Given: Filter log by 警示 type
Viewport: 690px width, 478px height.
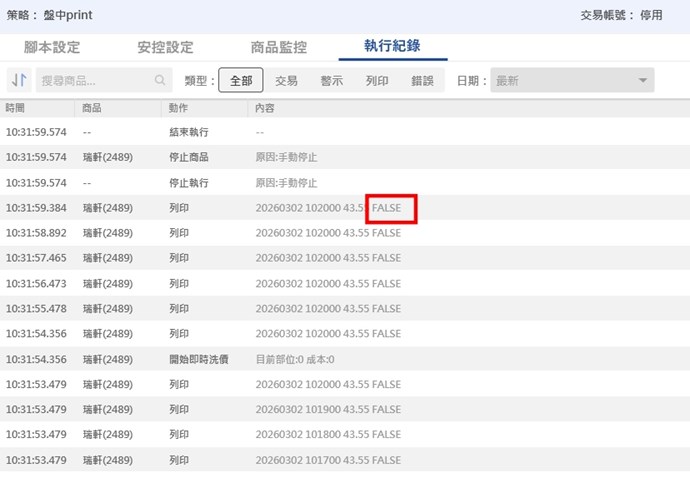Looking at the screenshot, I should [331, 81].
